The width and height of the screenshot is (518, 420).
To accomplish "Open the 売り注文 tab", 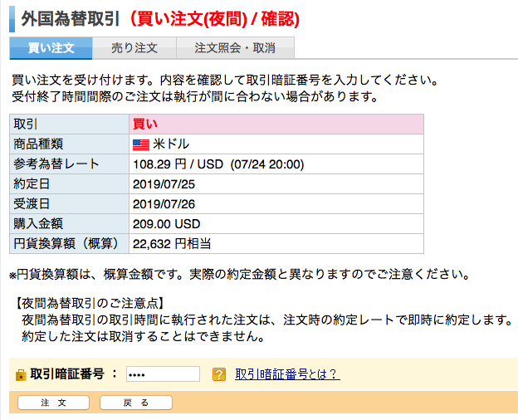I will tap(134, 48).
